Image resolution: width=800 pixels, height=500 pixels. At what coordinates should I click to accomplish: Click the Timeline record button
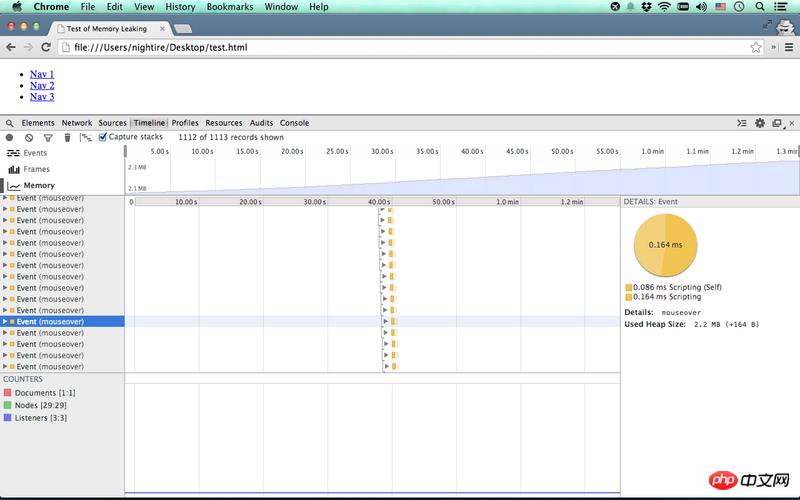(9, 137)
